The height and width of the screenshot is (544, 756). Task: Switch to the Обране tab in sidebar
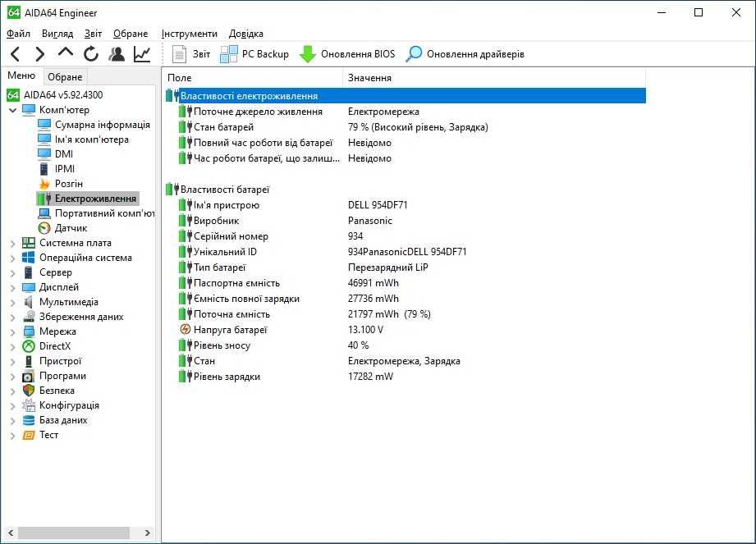pyautogui.click(x=65, y=77)
